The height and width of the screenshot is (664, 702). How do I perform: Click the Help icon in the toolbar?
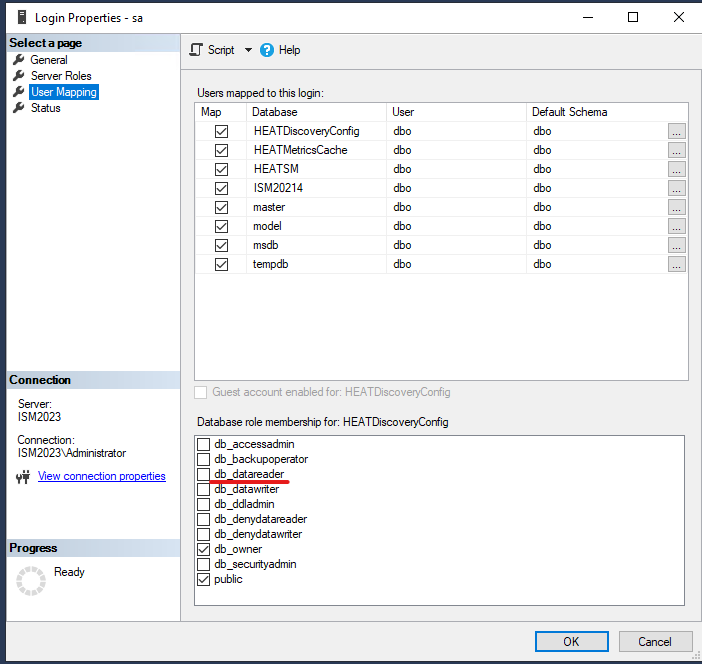tap(267, 50)
